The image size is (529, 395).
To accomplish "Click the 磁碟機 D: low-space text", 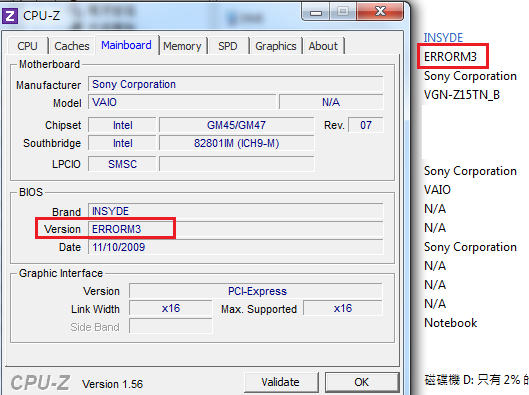I will pyautogui.click(x=476, y=380).
